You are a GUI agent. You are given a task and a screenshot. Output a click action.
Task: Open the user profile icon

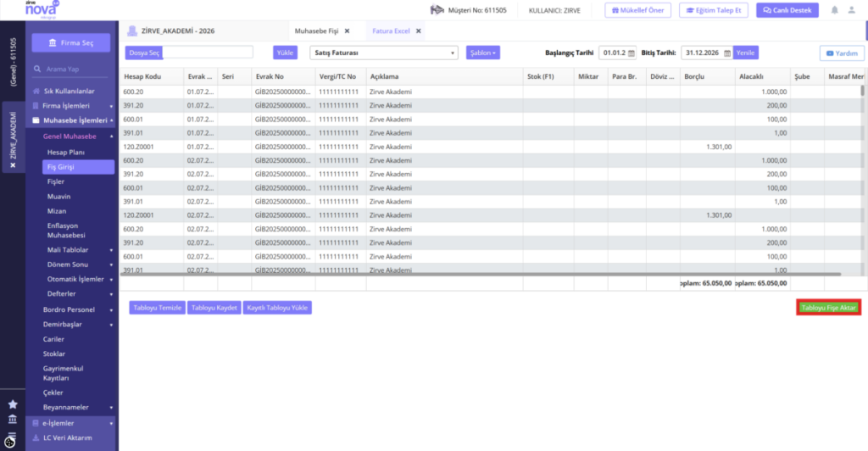click(851, 10)
